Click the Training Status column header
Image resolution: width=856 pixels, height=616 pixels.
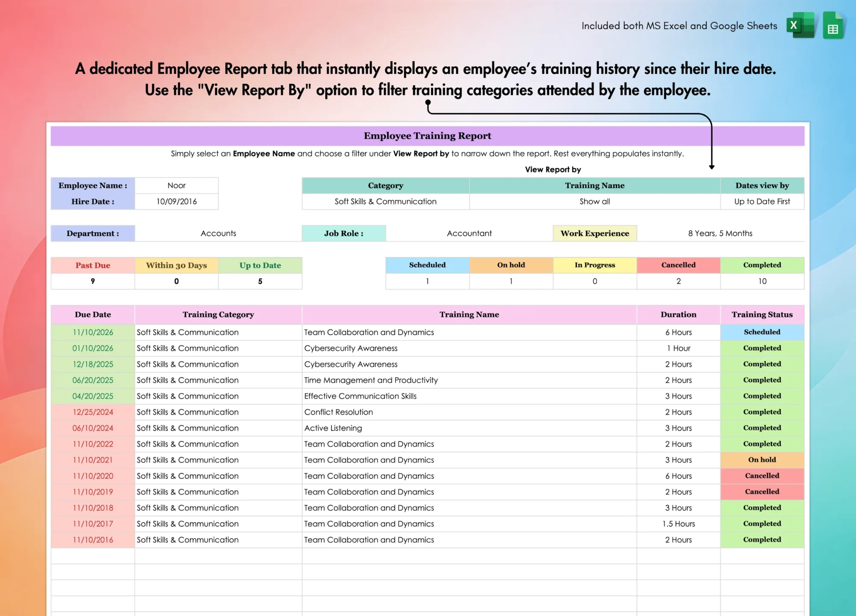pos(762,314)
